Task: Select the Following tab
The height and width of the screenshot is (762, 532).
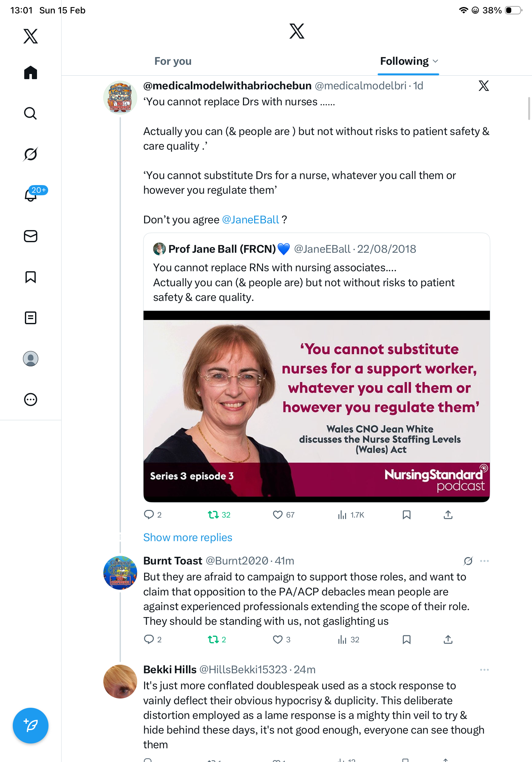Action: tap(404, 61)
